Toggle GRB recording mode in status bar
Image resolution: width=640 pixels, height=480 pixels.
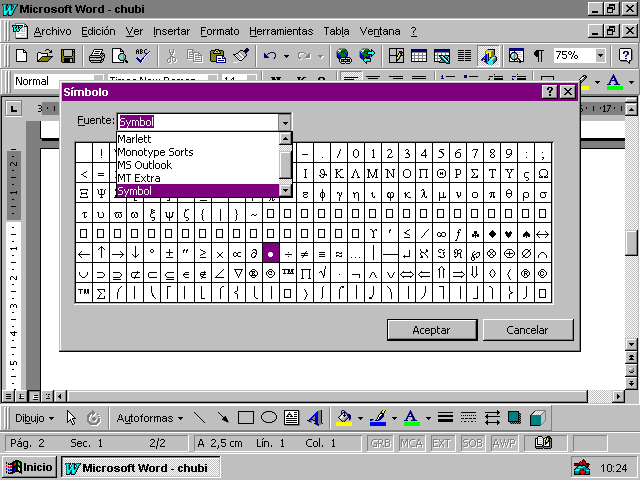(380, 443)
